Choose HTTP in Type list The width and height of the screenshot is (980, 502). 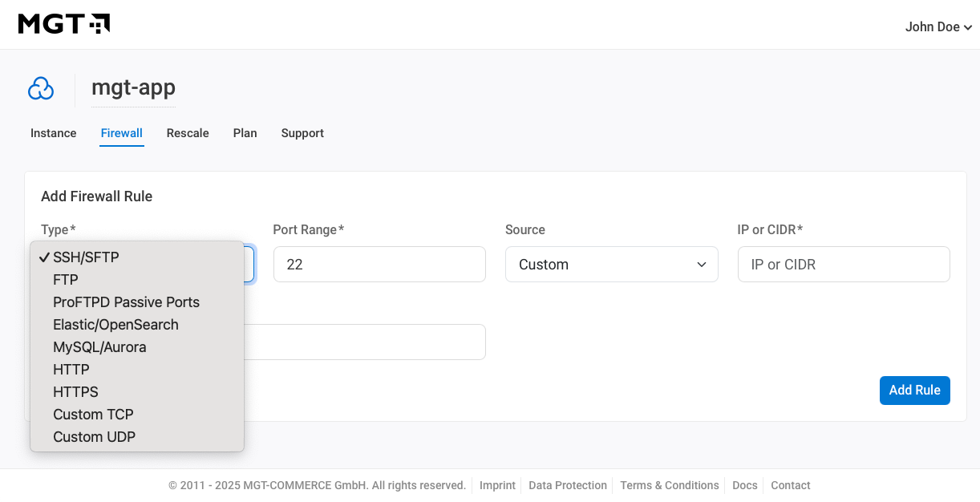coord(137,370)
